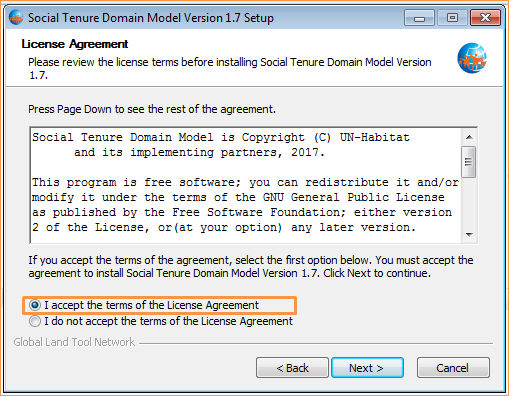Click the window title 'Social Tenure Domain Model Version 1.7 Setup'
This screenshot has height=396, width=509.
[151, 18]
